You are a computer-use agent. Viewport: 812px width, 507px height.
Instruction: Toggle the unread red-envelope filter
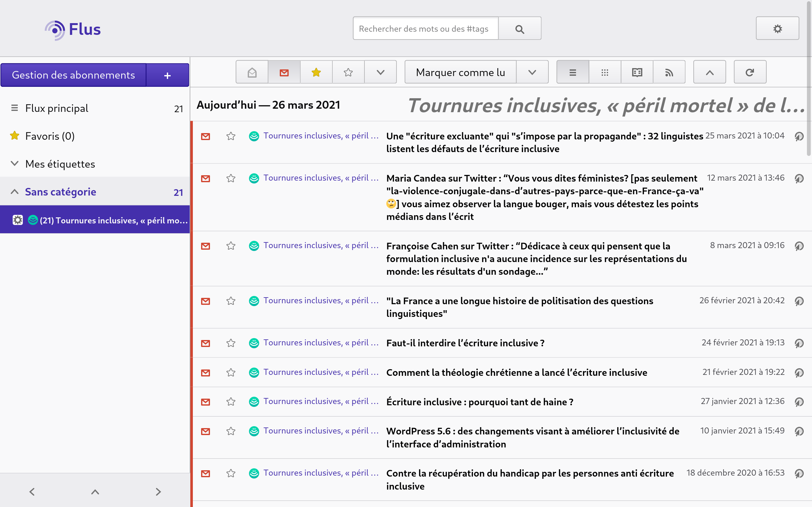[284, 72]
